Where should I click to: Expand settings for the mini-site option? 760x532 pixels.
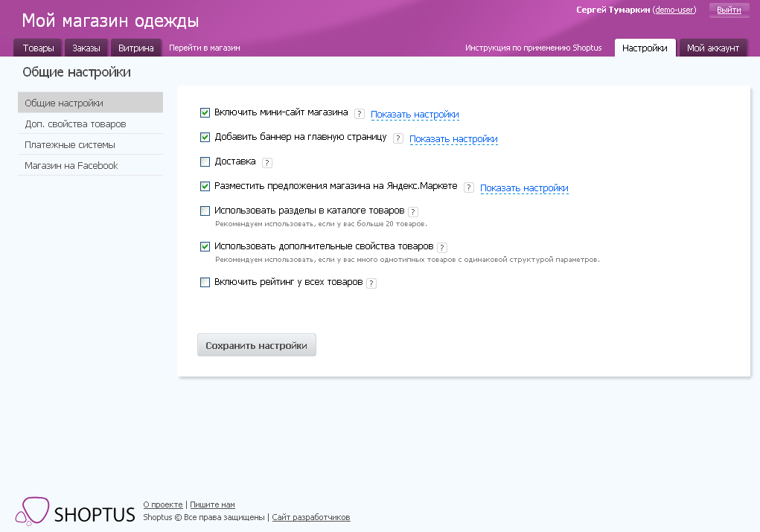tap(414, 114)
